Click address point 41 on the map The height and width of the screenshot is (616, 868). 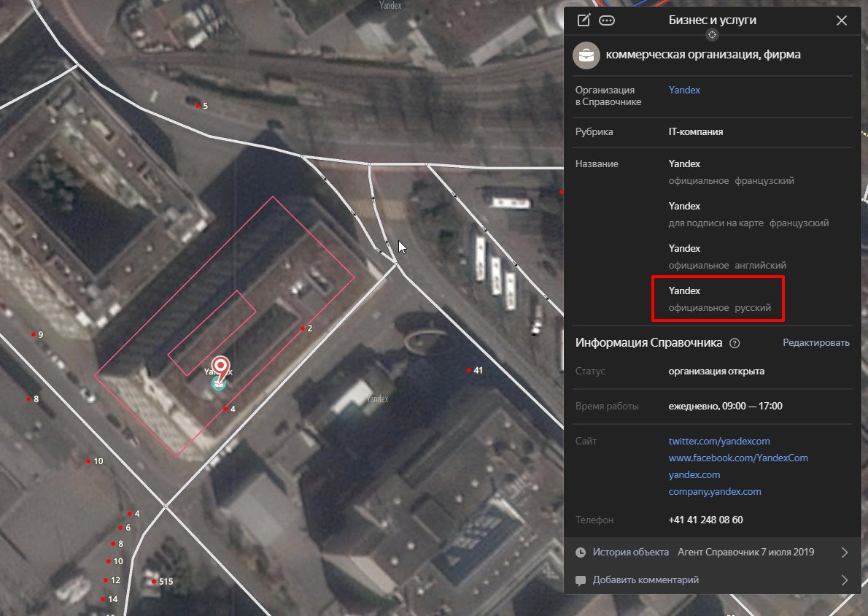click(469, 370)
